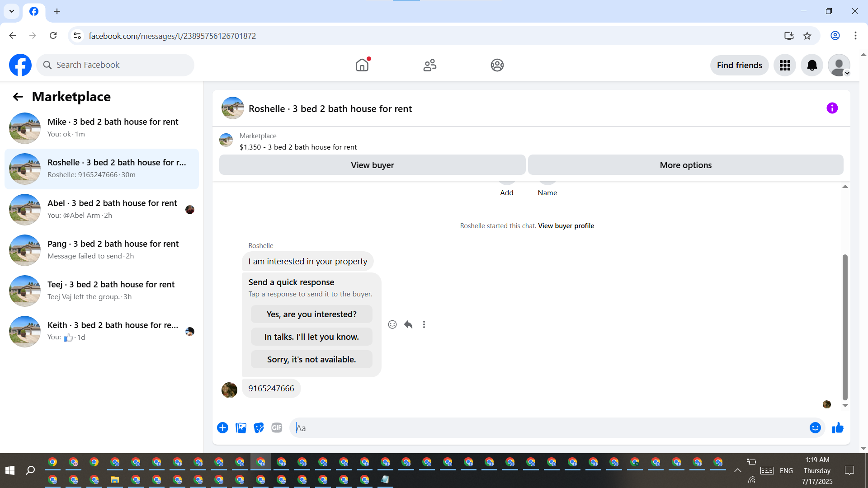
Task: Click the View buyer button
Action: coord(372,165)
